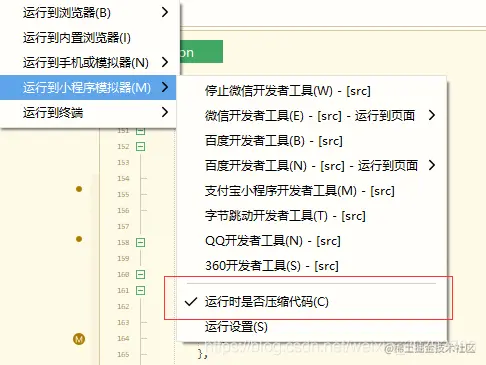Click 停止微信开发者工具(W) - [src]
The width and height of the screenshot is (486, 365).
click(312, 91)
